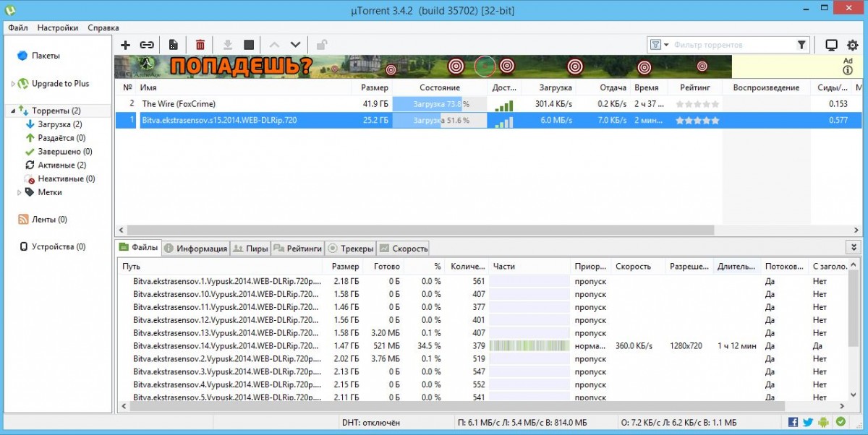Create new torrent file icon
Screen dimensions: 868x435
click(174, 45)
